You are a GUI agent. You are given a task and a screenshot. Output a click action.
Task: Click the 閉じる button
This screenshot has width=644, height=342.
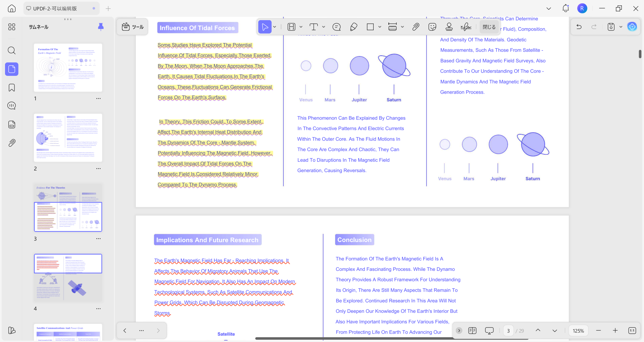tap(489, 27)
